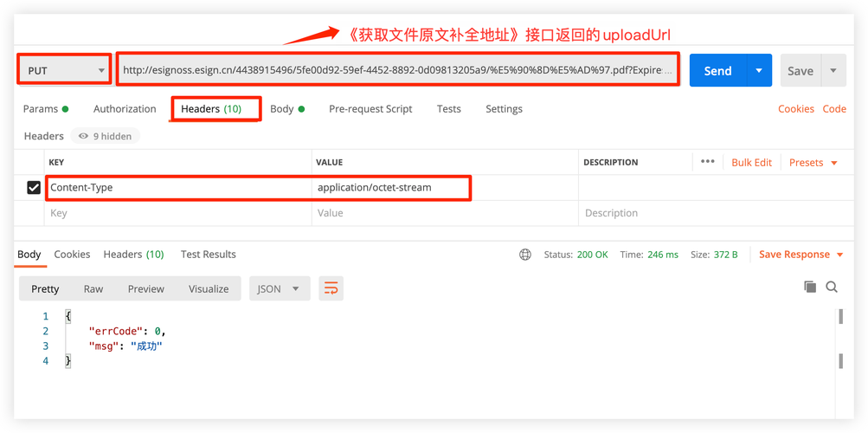Toggle line wrap icon

pos(331,288)
